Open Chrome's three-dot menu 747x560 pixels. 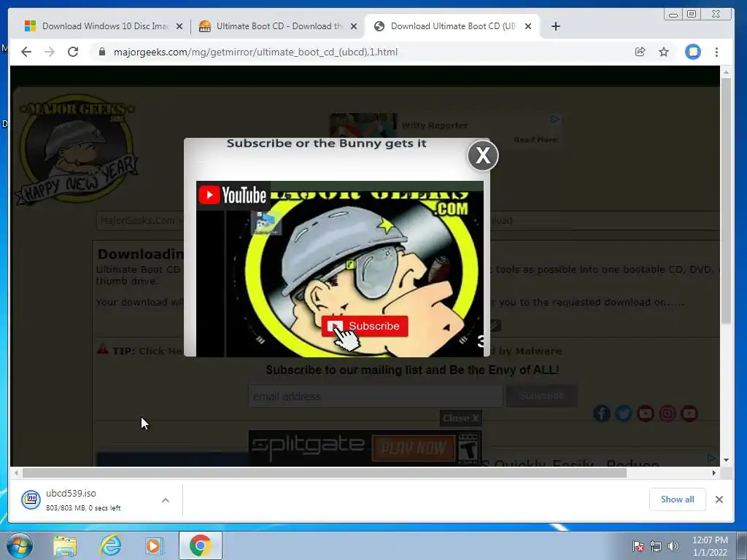point(716,52)
